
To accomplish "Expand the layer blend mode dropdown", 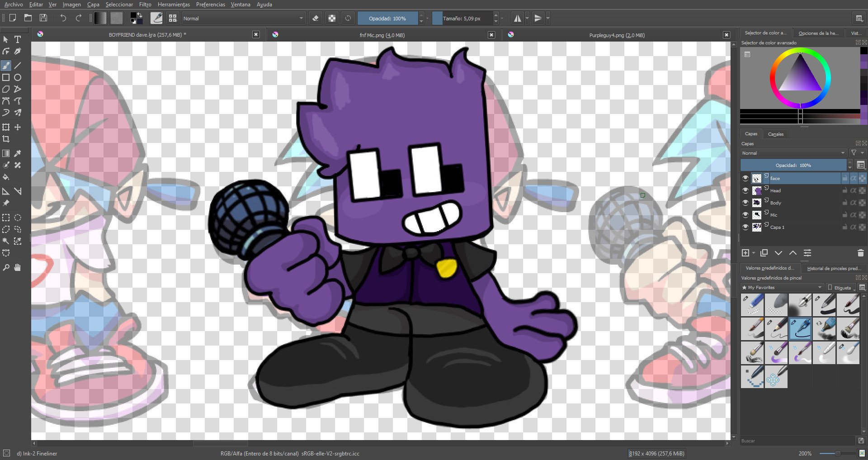I will (793, 153).
